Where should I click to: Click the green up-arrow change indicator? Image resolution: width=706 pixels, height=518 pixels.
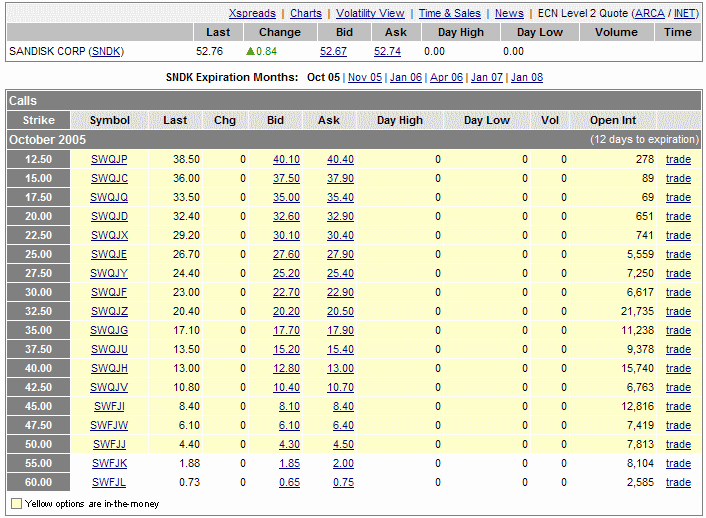(250, 51)
